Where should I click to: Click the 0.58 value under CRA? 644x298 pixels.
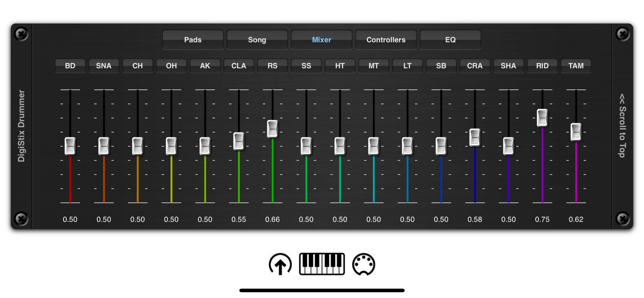[475, 219]
